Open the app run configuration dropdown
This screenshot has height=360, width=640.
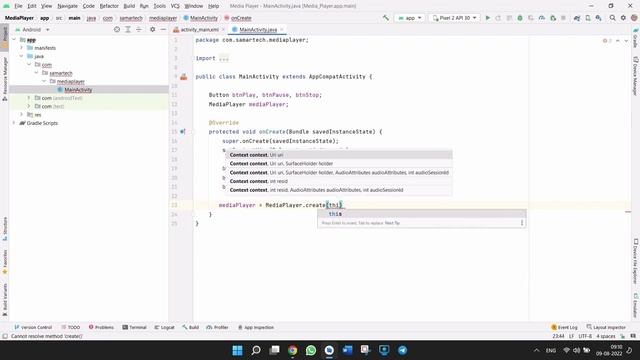410,18
